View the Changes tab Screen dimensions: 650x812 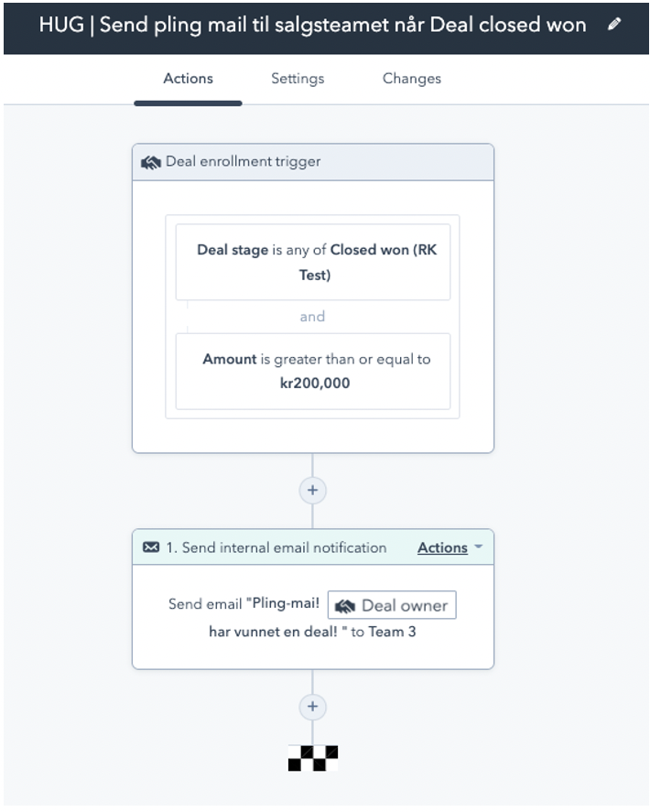[412, 79]
